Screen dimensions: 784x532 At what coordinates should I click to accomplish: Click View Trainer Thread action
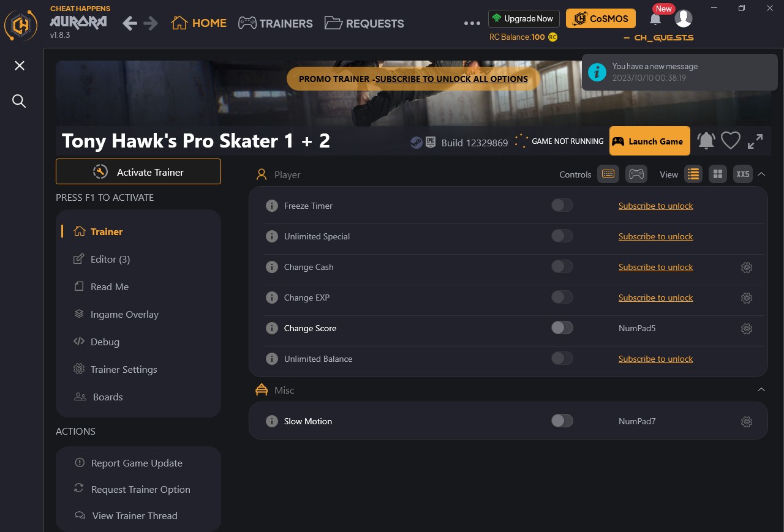[x=126, y=515]
